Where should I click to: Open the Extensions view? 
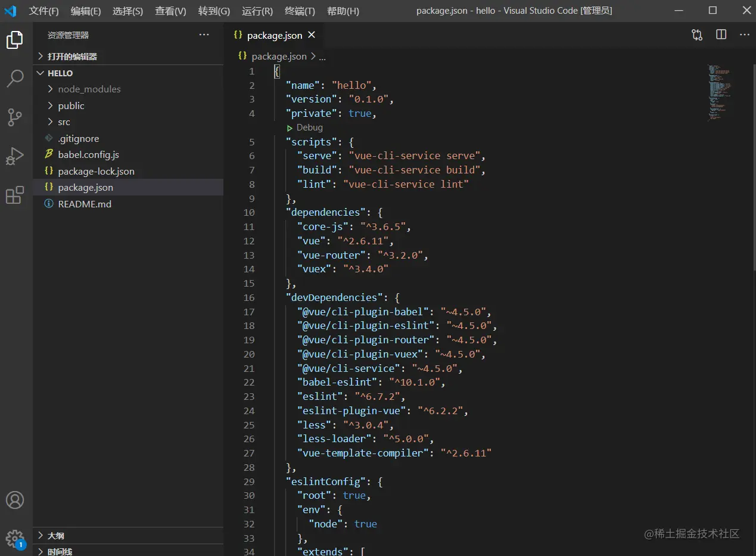pyautogui.click(x=15, y=195)
